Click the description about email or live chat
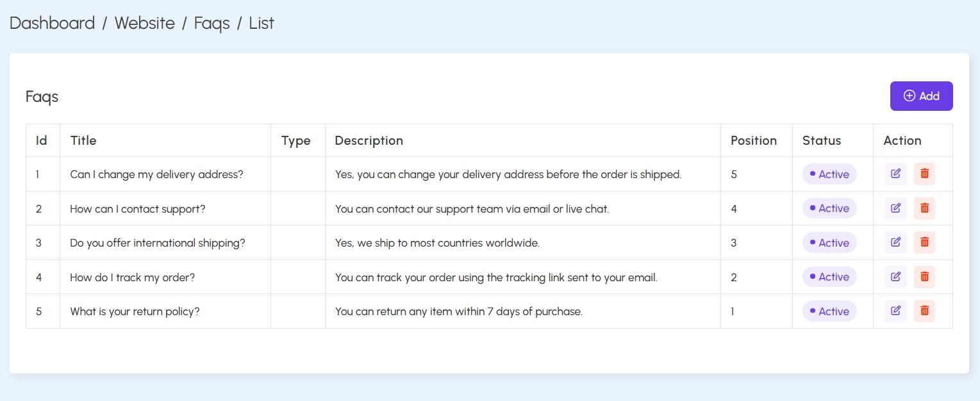This screenshot has width=980, height=401. (472, 208)
